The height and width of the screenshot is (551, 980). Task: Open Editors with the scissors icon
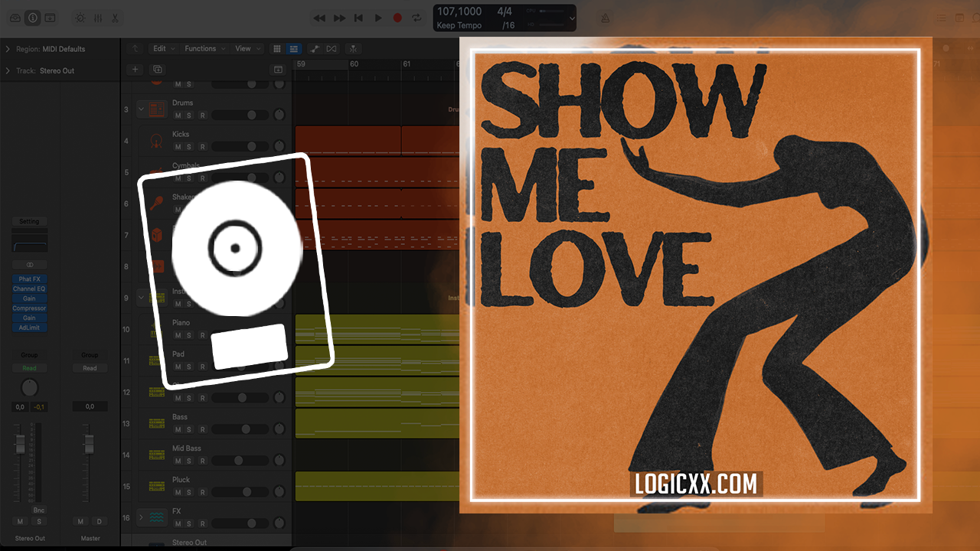[115, 18]
